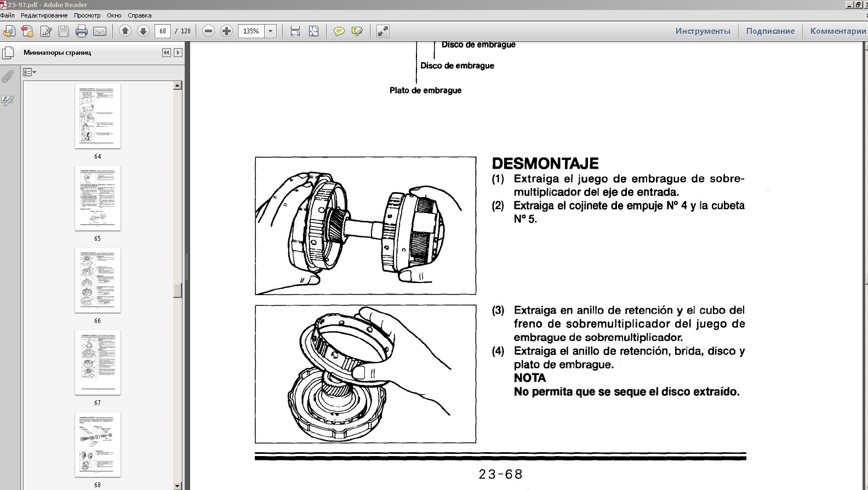Go to previous page with up arrow
Screen dimensions: 868x490
pos(125,31)
